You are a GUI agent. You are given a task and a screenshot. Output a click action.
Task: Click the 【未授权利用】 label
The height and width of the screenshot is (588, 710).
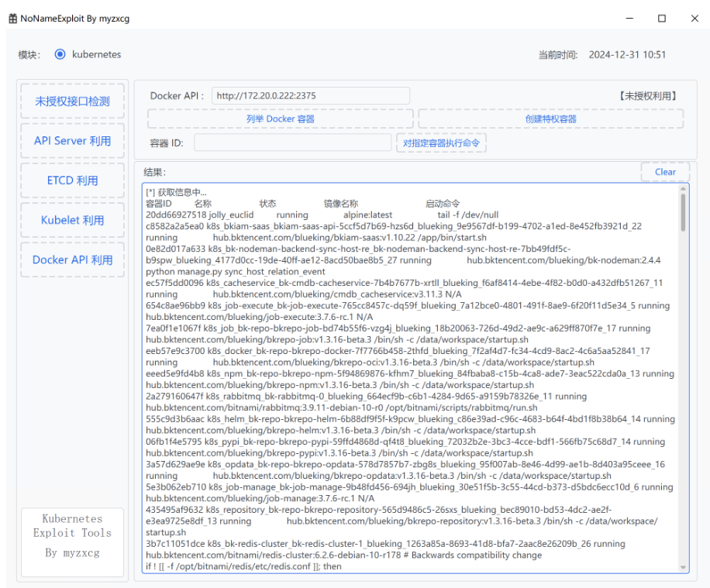tap(648, 96)
